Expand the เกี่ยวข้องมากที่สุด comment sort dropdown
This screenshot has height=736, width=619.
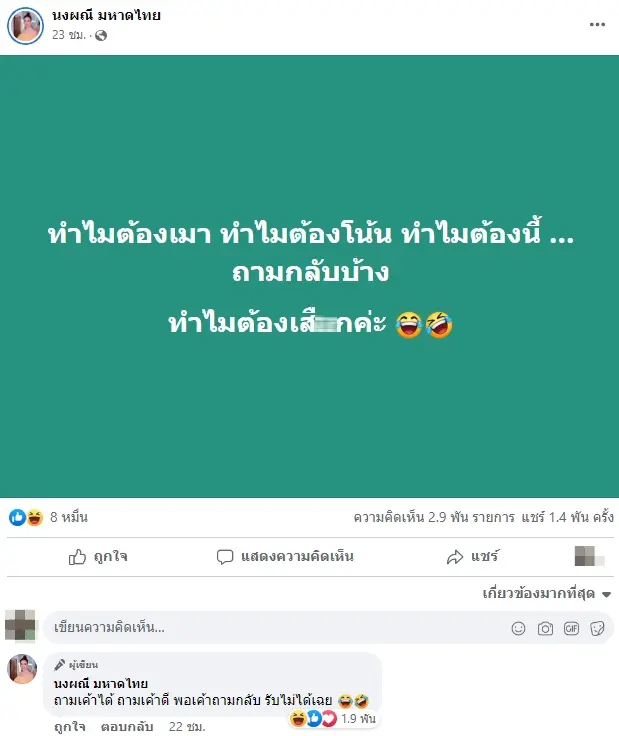pos(547,594)
